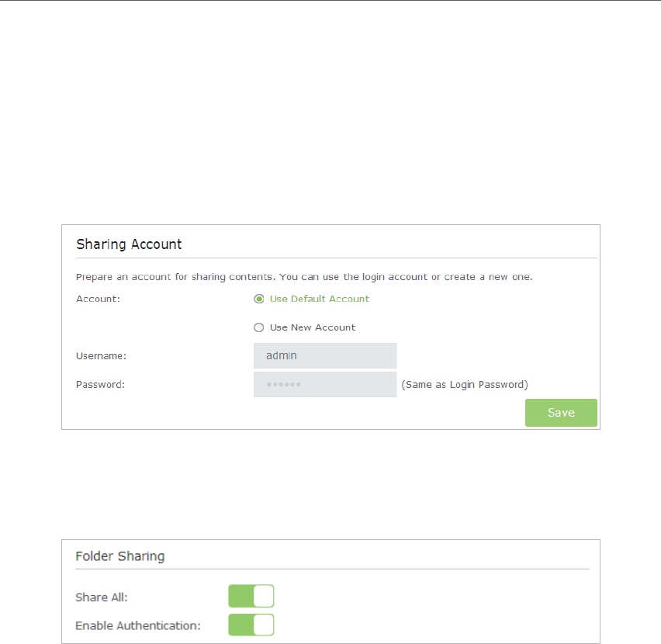Screen dimensions: 661x644
Task: Select the Use New Account radio button
Action: pyautogui.click(x=259, y=327)
